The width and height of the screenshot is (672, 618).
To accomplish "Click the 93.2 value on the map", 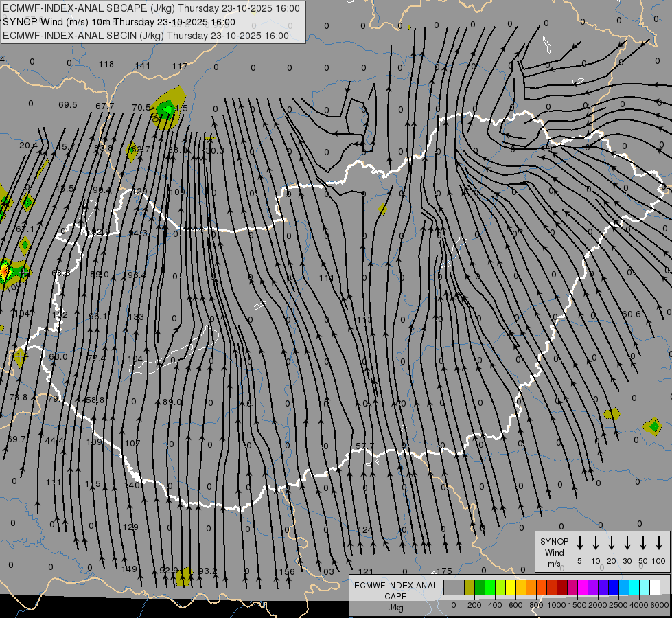I will [208, 571].
